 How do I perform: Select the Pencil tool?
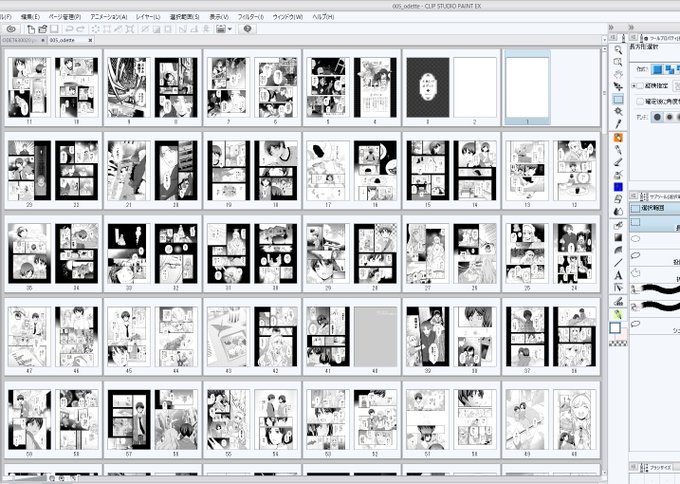point(618,150)
